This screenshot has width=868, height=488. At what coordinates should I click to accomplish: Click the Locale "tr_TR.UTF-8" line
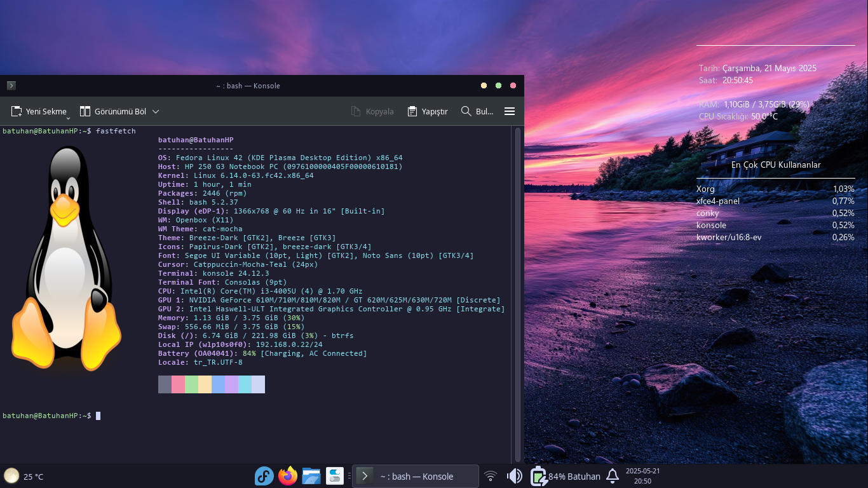(200, 362)
